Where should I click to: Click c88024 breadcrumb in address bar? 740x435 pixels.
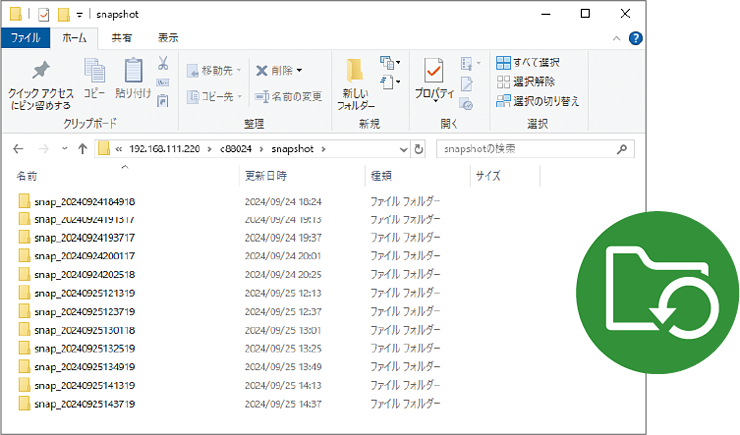(x=235, y=149)
